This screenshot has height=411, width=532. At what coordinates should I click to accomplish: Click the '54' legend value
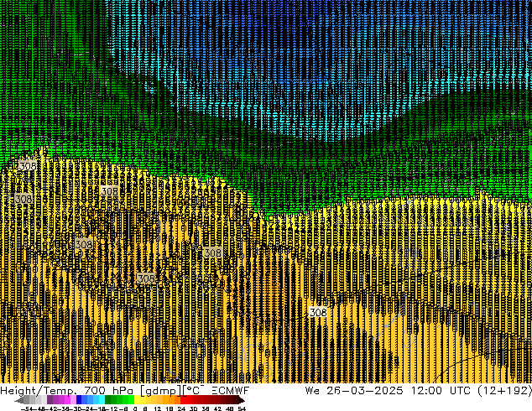pos(242,408)
